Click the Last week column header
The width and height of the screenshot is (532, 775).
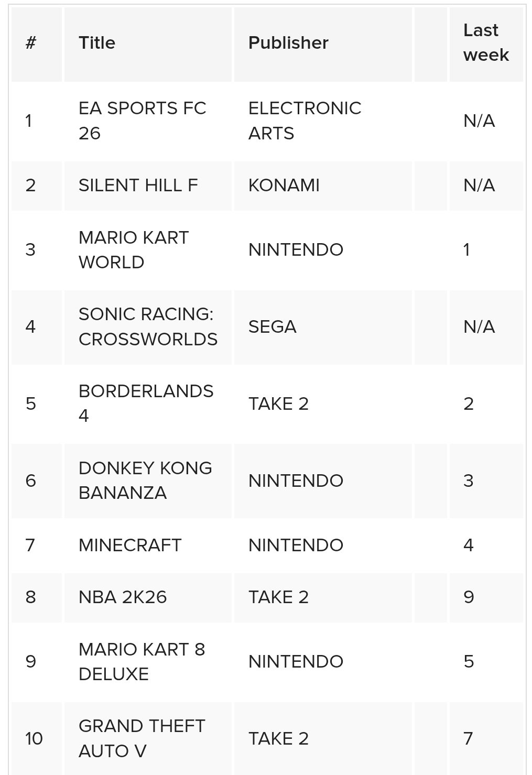(486, 43)
